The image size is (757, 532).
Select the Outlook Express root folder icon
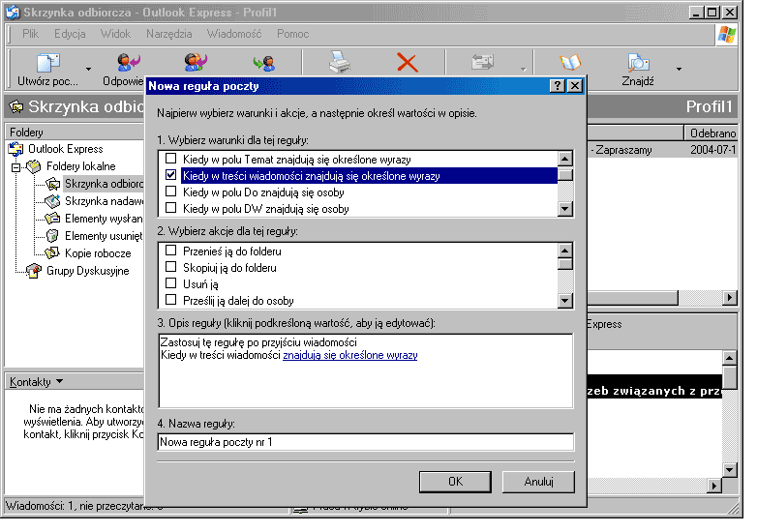15,149
